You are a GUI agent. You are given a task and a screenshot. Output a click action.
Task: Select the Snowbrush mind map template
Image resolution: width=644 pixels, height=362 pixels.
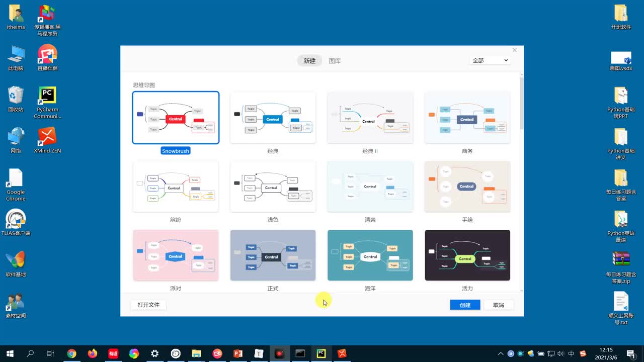pos(176,118)
